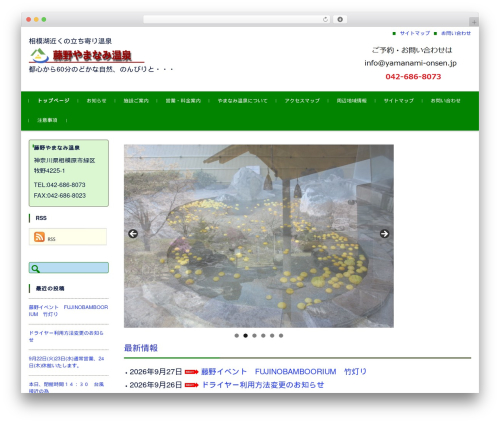The height and width of the screenshot is (423, 500).
Task: Click the hot spring slideshow photo
Action: pyautogui.click(x=259, y=236)
